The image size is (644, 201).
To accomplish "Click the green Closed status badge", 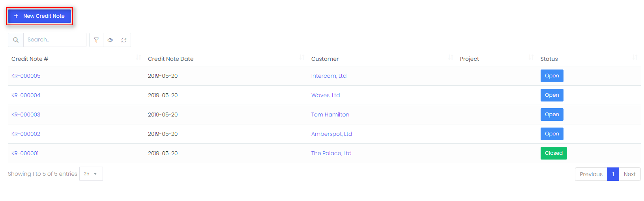I will pos(554,153).
